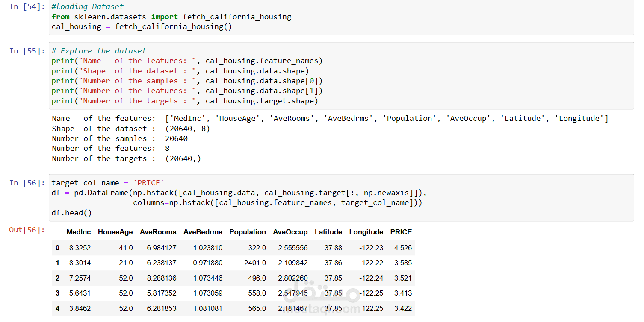
Task: Click the Longitude column header
Action: click(366, 232)
